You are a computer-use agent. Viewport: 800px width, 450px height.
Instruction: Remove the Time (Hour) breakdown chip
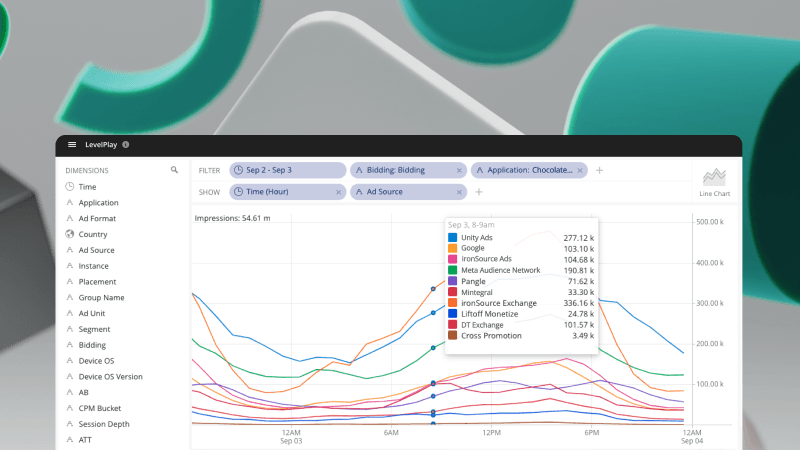[339, 192]
